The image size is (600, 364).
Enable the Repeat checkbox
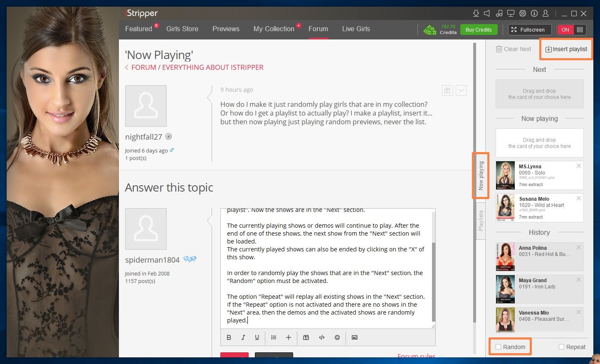pyautogui.click(x=561, y=347)
